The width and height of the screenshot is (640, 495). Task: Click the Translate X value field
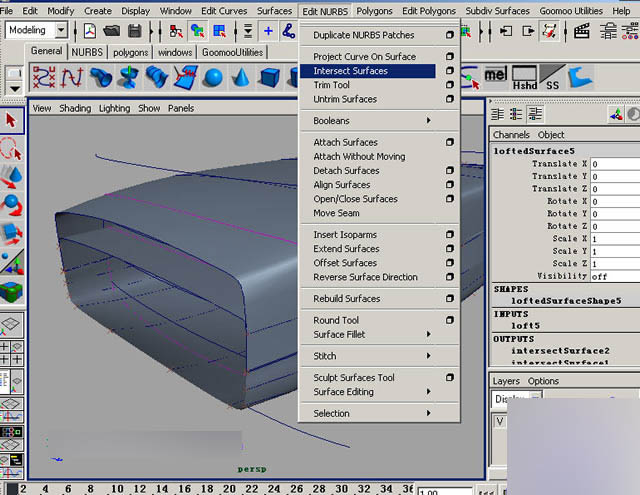pos(612,164)
